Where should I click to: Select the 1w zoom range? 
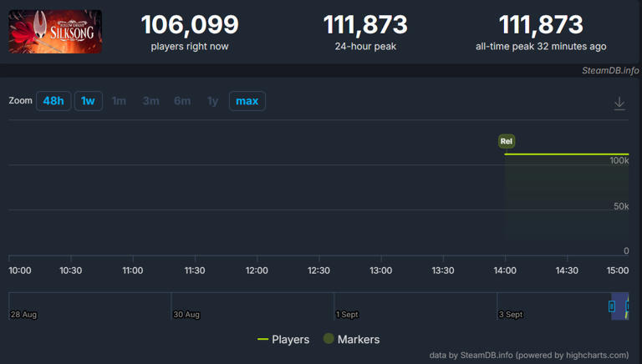[x=88, y=101]
